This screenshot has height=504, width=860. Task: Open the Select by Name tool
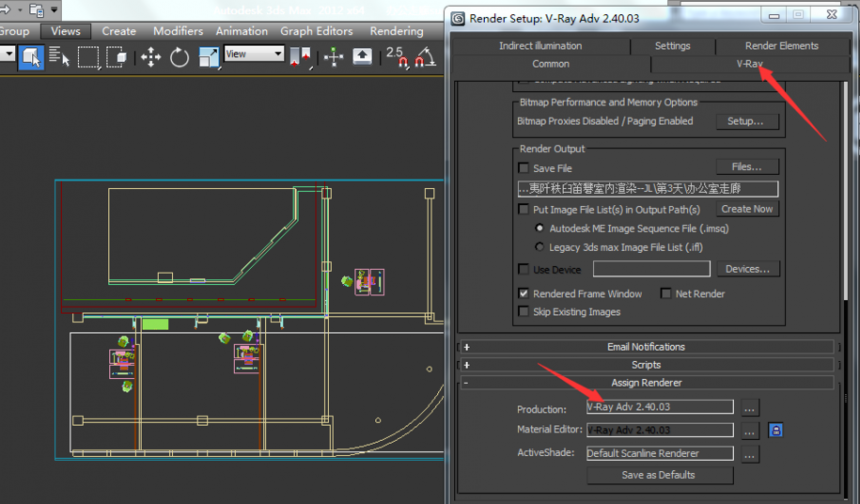click(x=59, y=56)
